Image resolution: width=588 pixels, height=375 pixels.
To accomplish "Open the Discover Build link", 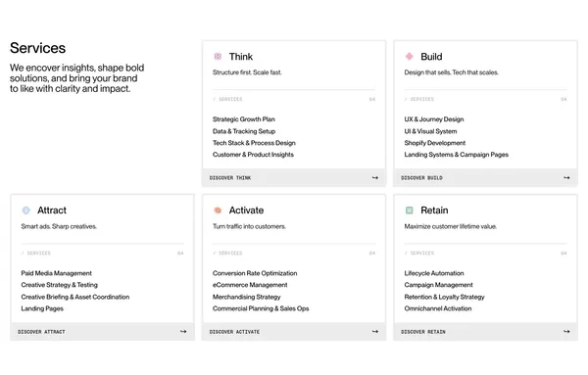I will pos(486,177).
